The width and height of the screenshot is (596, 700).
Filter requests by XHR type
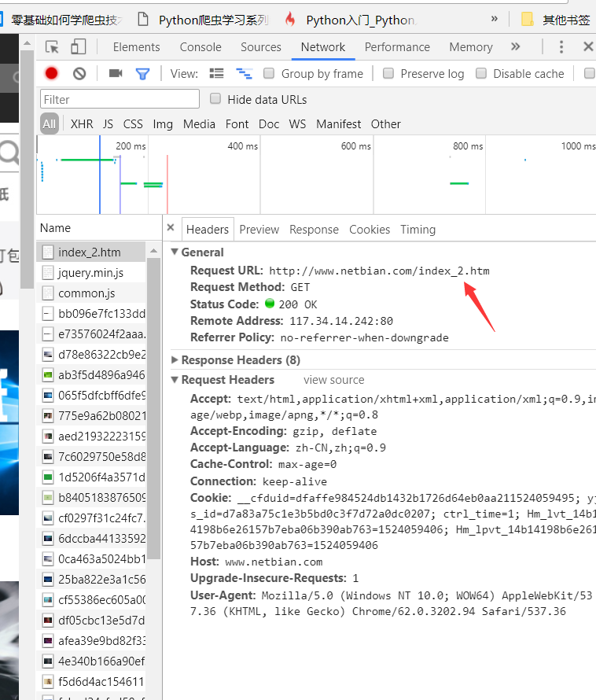[x=82, y=123]
